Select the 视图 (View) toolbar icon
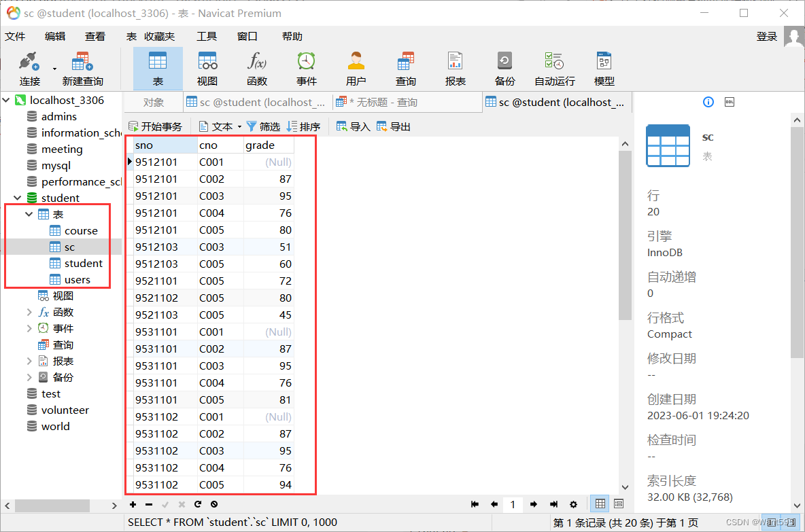 207,67
